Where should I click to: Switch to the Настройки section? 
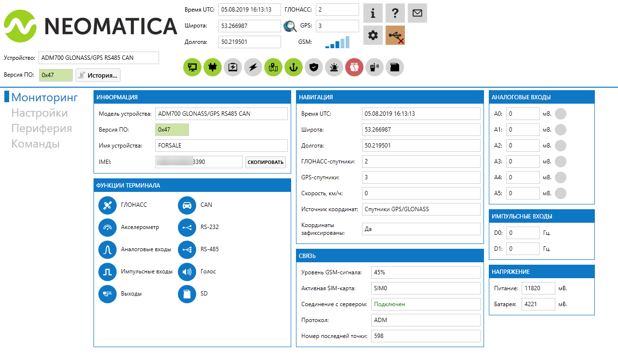[40, 113]
